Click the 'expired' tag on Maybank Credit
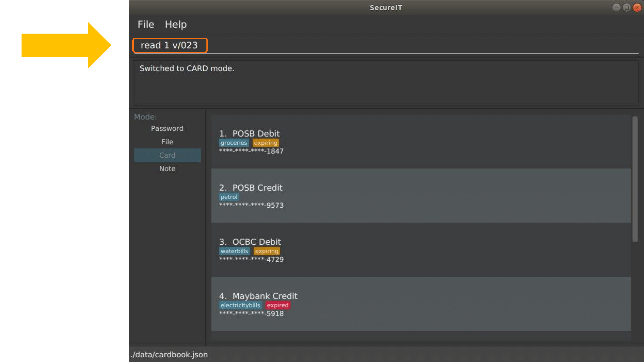The height and width of the screenshot is (362, 644). click(x=277, y=305)
